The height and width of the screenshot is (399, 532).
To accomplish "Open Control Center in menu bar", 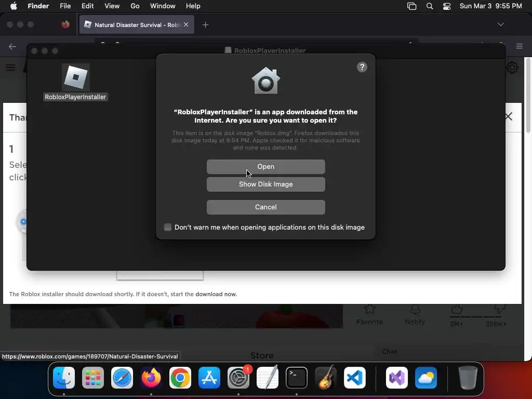I will (x=447, y=6).
